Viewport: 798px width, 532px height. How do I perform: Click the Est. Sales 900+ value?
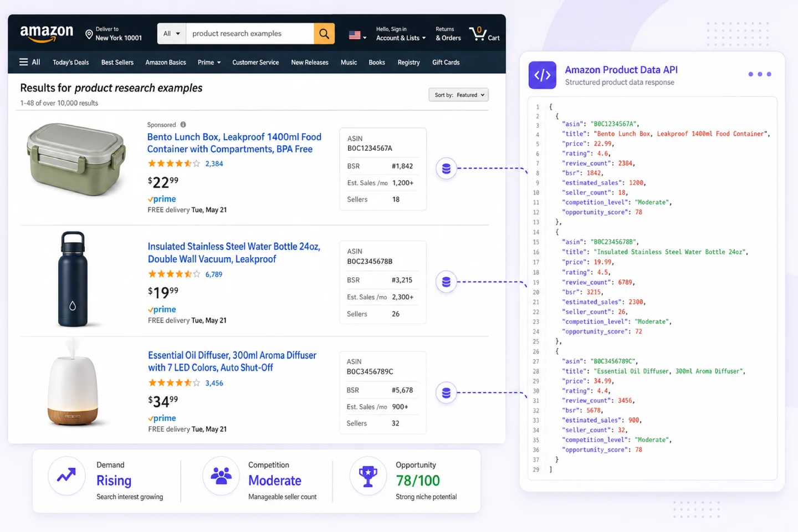pyautogui.click(x=400, y=407)
